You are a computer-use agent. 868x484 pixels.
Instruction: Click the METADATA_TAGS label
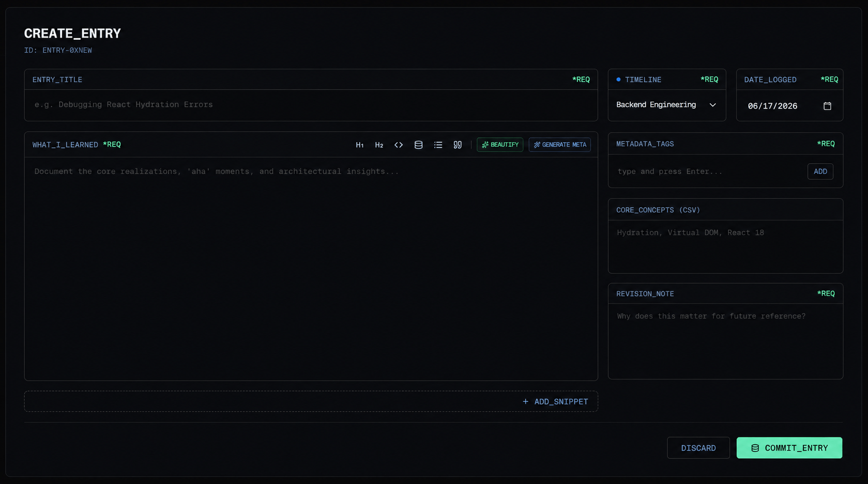(x=645, y=144)
